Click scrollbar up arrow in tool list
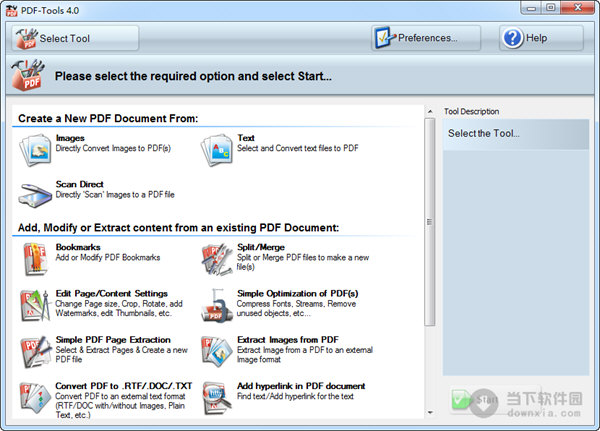Viewport: 600px width, 431px height. click(430, 112)
